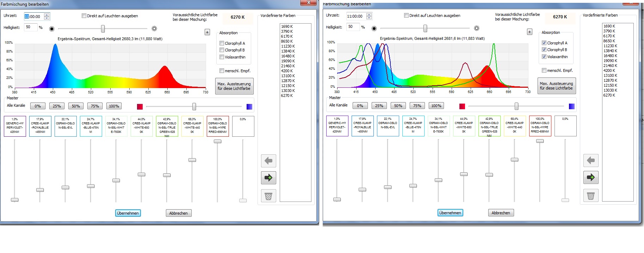This screenshot has height=253, width=644.
Task: Click the add-color arrow icon in left dialog
Action: [x=268, y=178]
